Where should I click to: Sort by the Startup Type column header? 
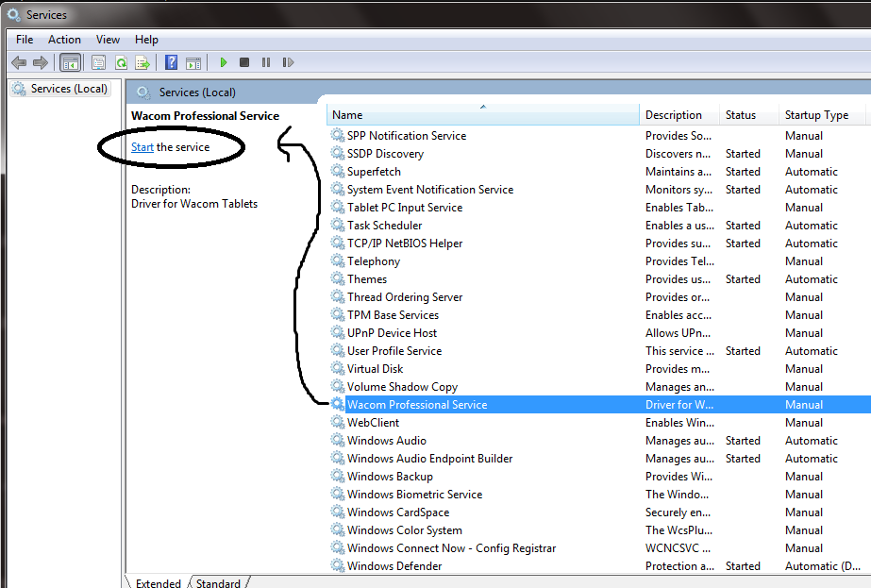821,114
